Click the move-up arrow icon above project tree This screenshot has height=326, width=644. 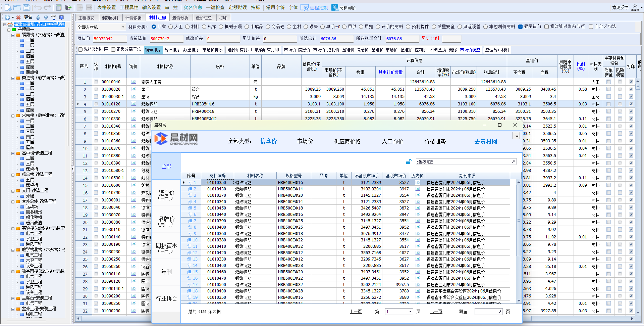click(x=38, y=17)
